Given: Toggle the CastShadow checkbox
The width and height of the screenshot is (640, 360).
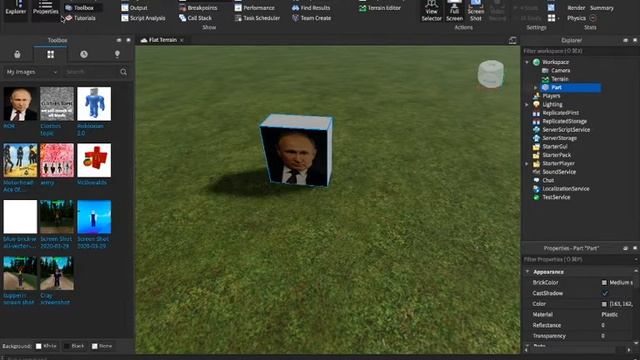Looking at the screenshot, I should pyautogui.click(x=605, y=293).
